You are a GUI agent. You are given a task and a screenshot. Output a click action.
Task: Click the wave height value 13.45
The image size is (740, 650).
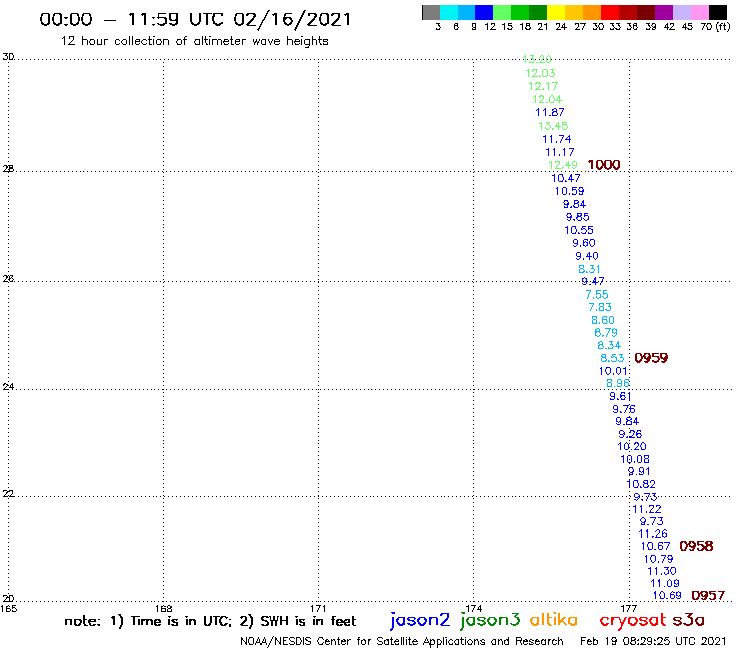click(x=553, y=126)
